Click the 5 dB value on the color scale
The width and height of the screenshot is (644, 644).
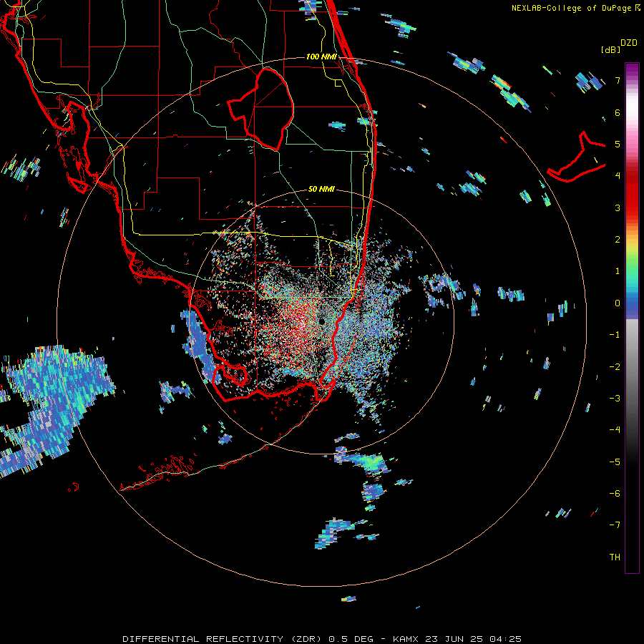point(618,144)
